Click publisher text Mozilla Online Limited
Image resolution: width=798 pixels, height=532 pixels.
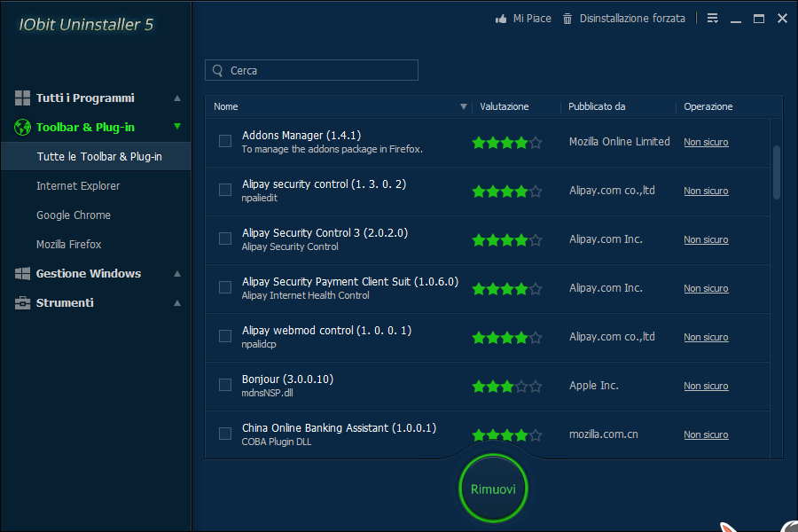620,142
